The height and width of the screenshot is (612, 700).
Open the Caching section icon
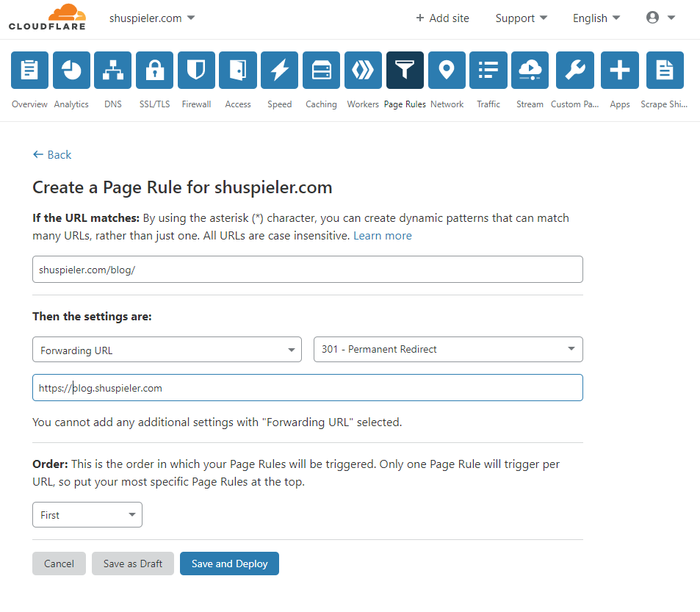(x=321, y=71)
